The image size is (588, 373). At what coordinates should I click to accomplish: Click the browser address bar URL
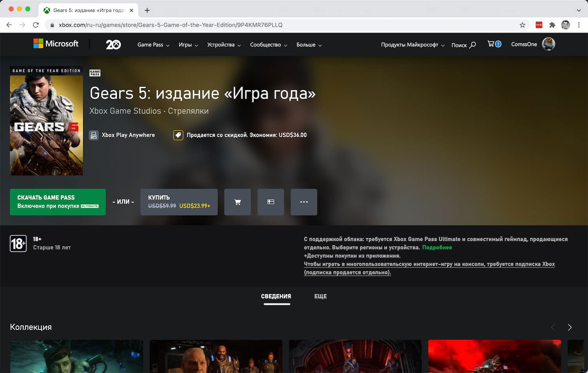[x=171, y=25]
